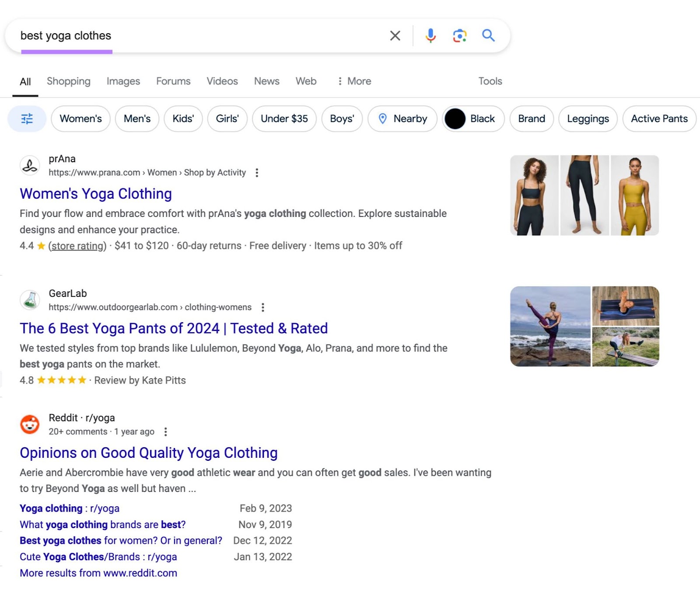Image resolution: width=700 pixels, height=592 pixels.
Task: Open the 'Yoga clothing : r/yoga' sublink
Action: point(70,508)
